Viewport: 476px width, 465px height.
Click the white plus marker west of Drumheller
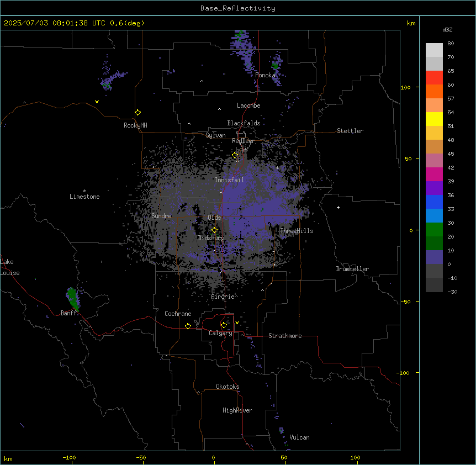[338, 207]
